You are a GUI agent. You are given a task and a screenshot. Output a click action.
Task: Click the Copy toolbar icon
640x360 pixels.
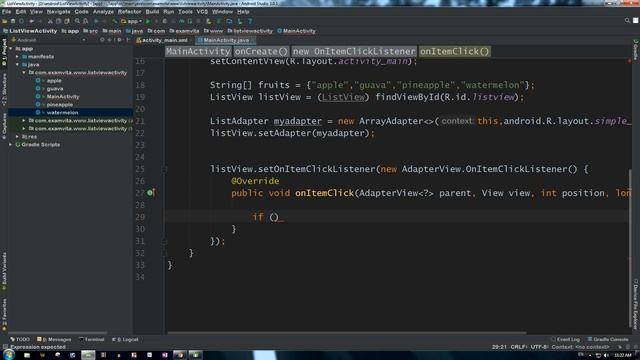(x=58, y=21)
